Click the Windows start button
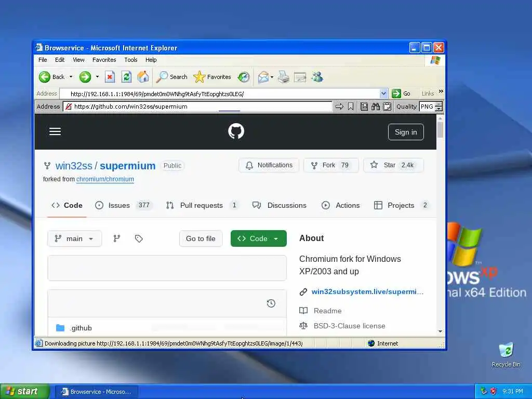 point(24,392)
